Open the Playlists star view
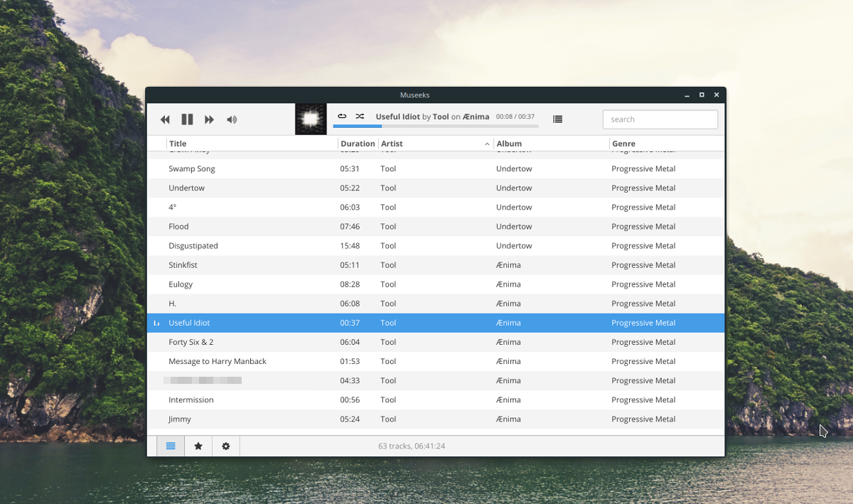This screenshot has width=853, height=504. (198, 446)
